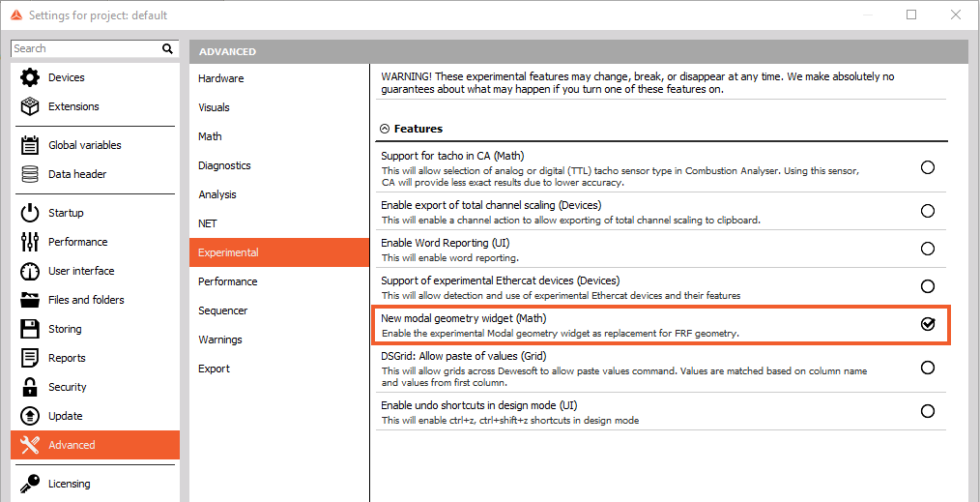Viewport: 980px width, 502px height.
Task: Click the Startup power icon
Action: click(29, 213)
